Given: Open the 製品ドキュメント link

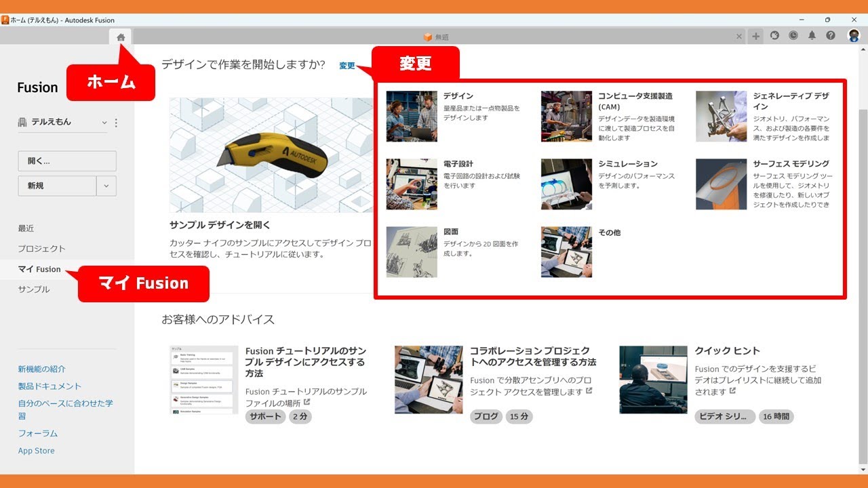Looking at the screenshot, I should click(x=50, y=386).
